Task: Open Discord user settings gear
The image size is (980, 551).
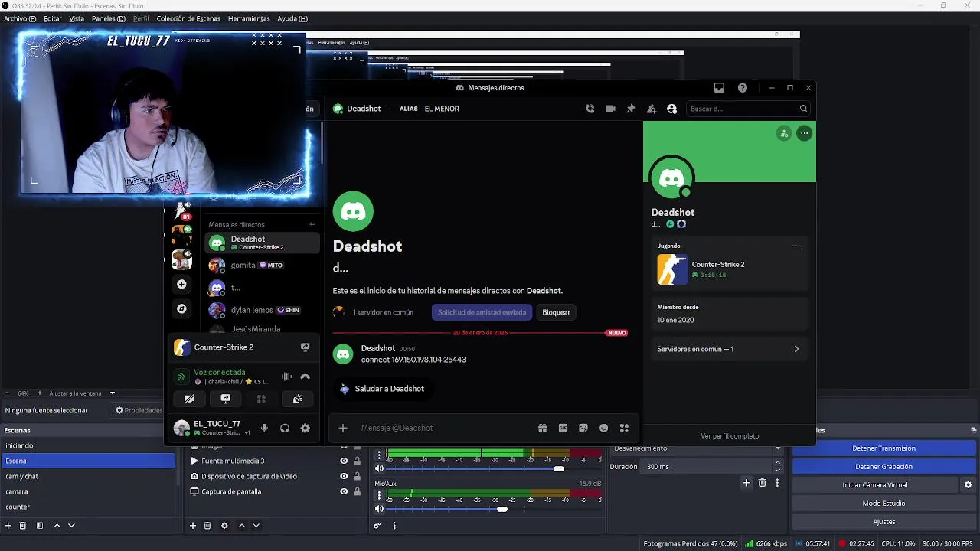Action: click(x=305, y=429)
